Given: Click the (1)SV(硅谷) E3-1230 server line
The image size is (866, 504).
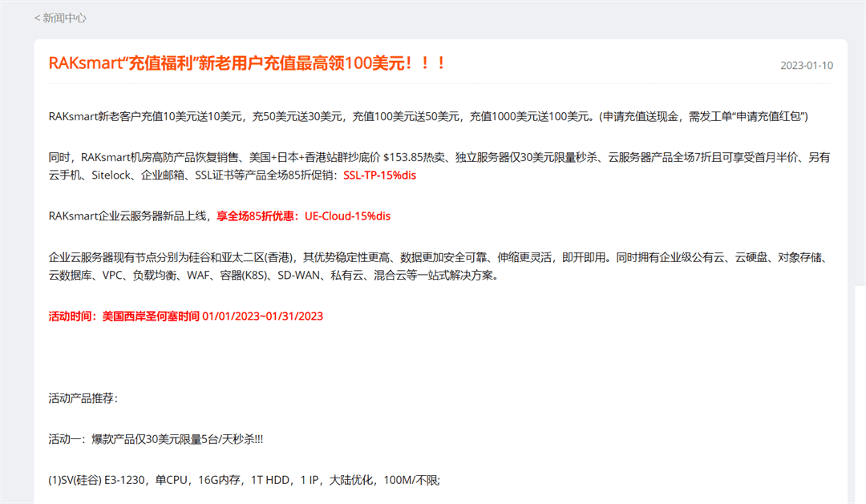Looking at the screenshot, I should 244,480.
